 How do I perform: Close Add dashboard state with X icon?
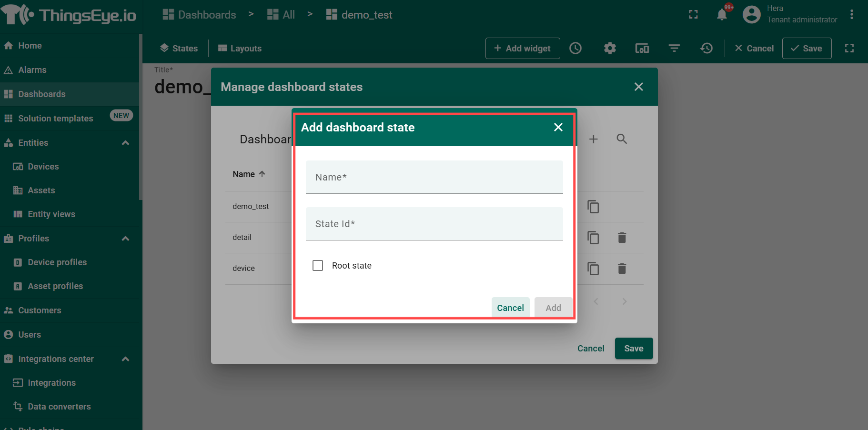click(x=558, y=127)
